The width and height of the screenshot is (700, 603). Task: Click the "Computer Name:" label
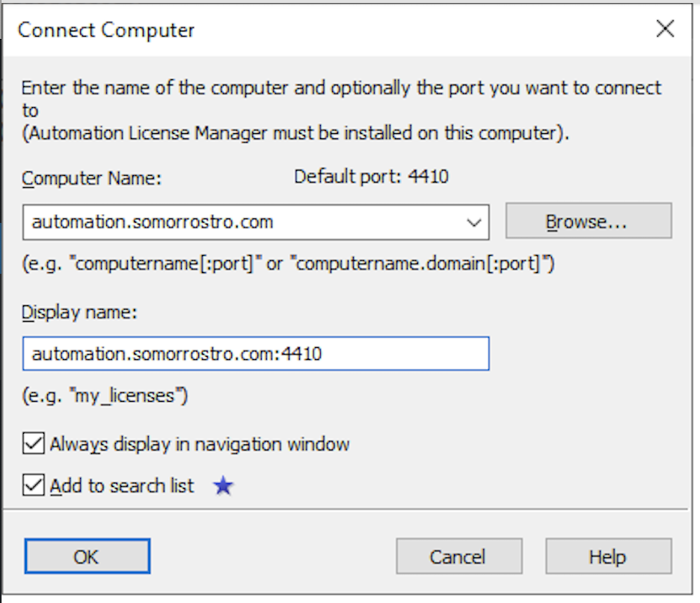(x=92, y=178)
